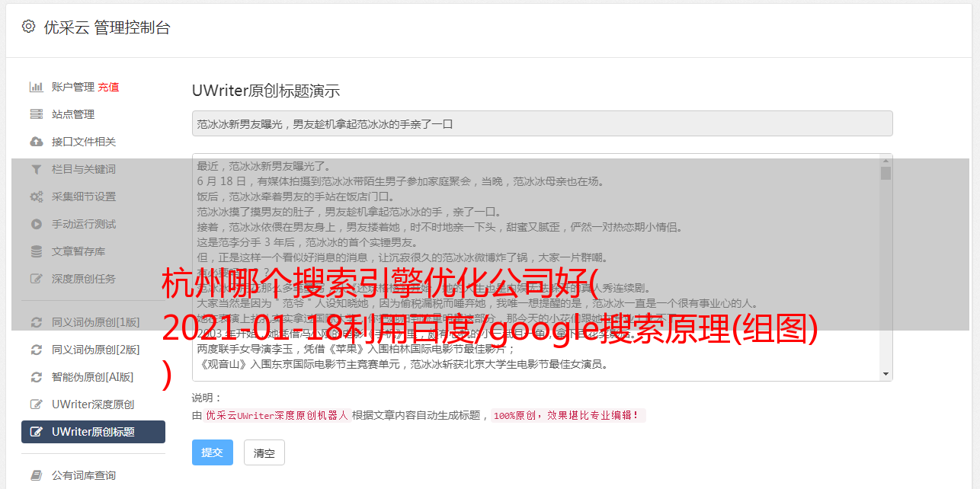The image size is (980, 489).
Task: Click the article text scrollbar thumb
Action: point(886,173)
